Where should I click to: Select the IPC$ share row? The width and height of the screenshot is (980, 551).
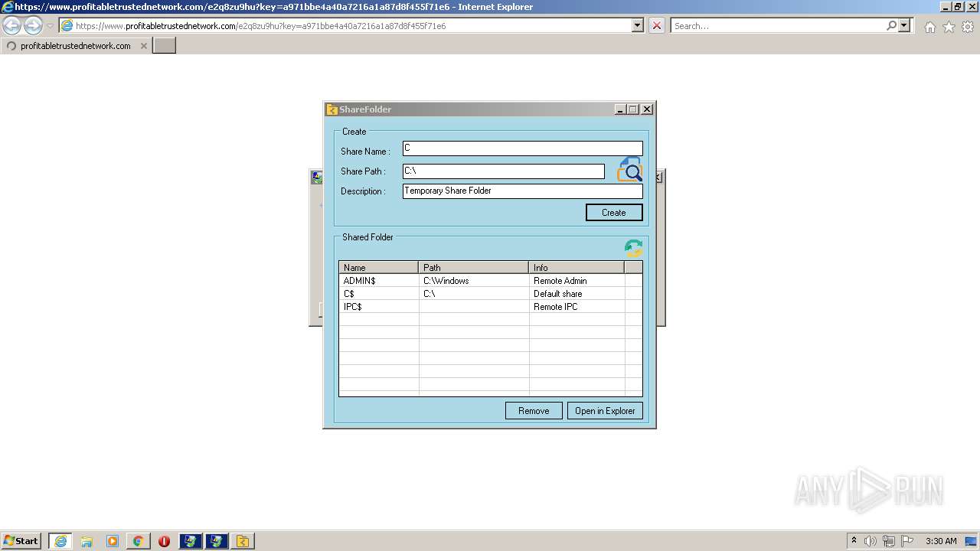pos(491,307)
